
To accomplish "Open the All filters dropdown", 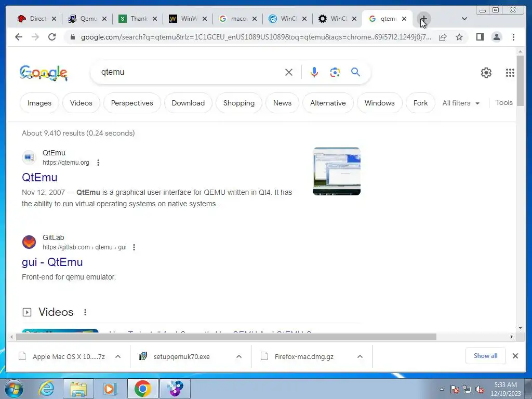I will [461, 103].
